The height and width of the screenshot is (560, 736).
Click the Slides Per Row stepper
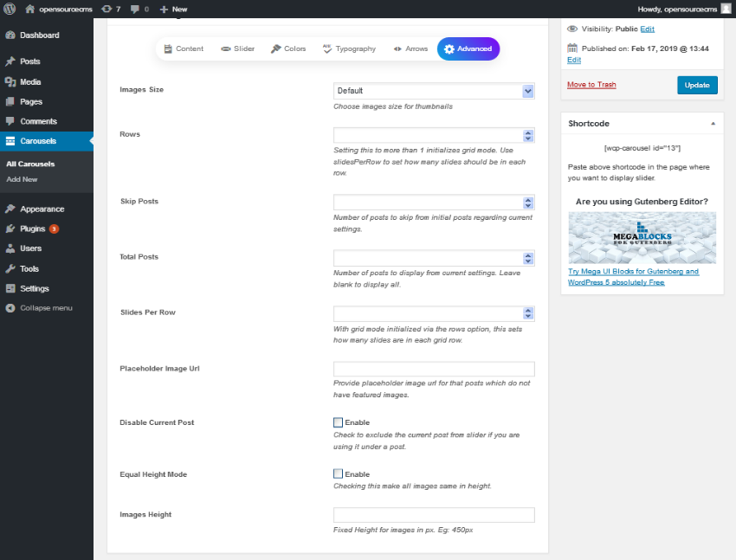click(528, 313)
